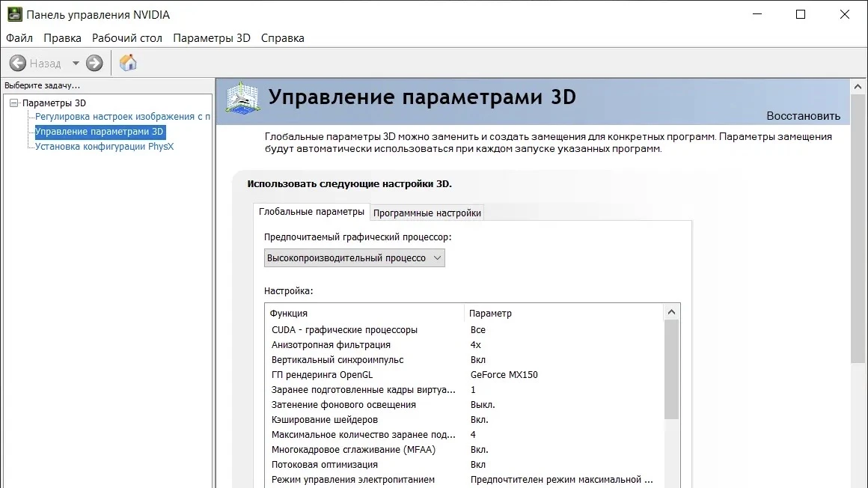Open Установка конфигурации PhysX page

pyautogui.click(x=104, y=146)
